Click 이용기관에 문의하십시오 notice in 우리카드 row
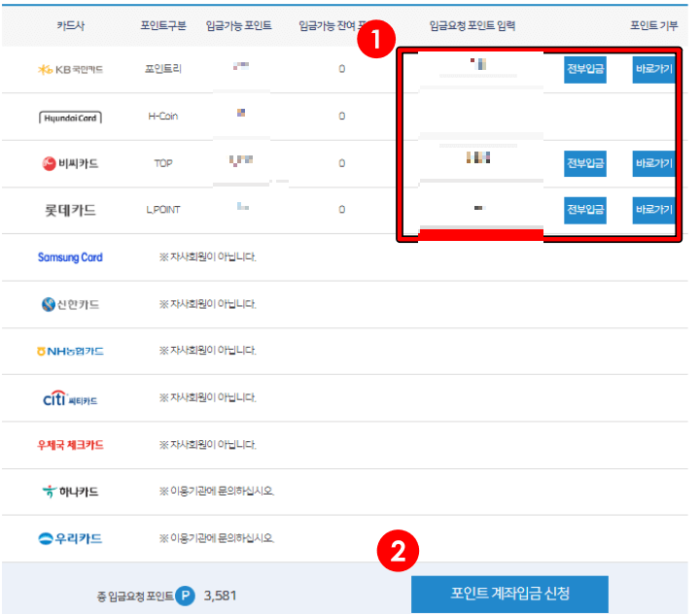Image resolution: width=700 pixels, height=614 pixels. coord(217,538)
